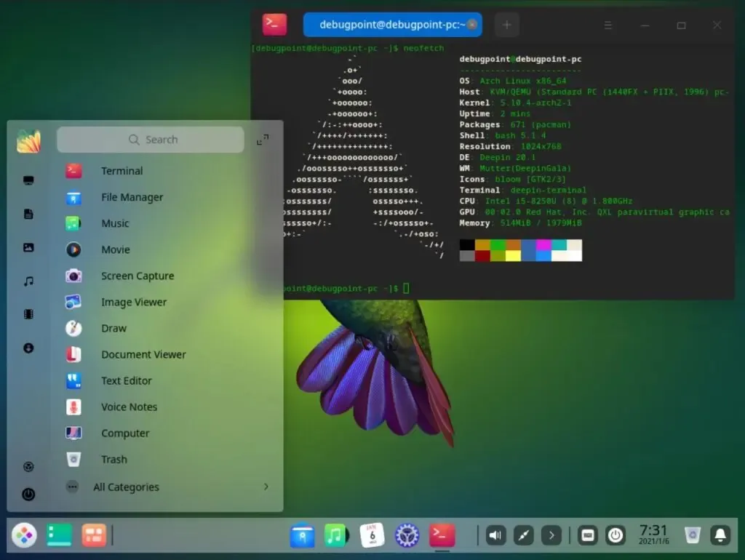Screen dimensions: 745x560
Task: Switch launcher to fullscreen with corner arrow
Action: pyautogui.click(x=263, y=138)
